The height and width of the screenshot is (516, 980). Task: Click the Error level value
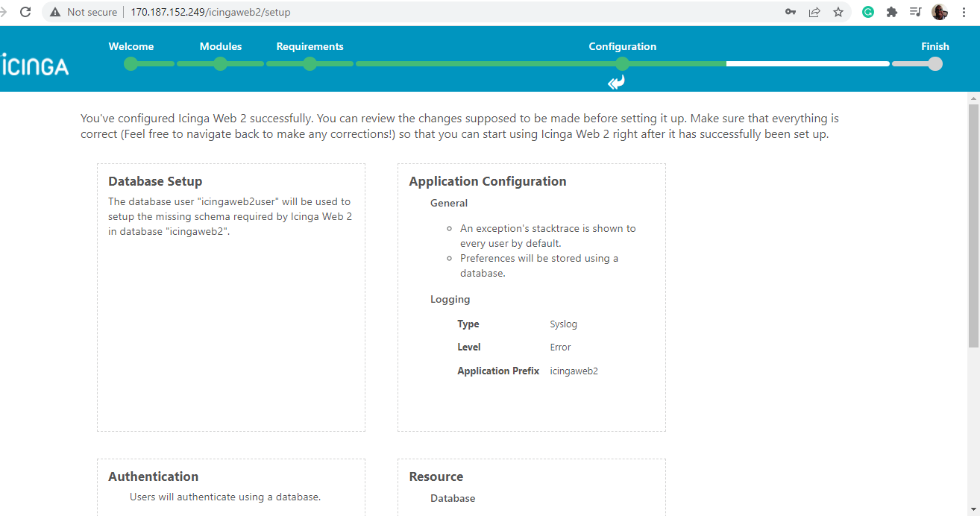pyautogui.click(x=560, y=347)
